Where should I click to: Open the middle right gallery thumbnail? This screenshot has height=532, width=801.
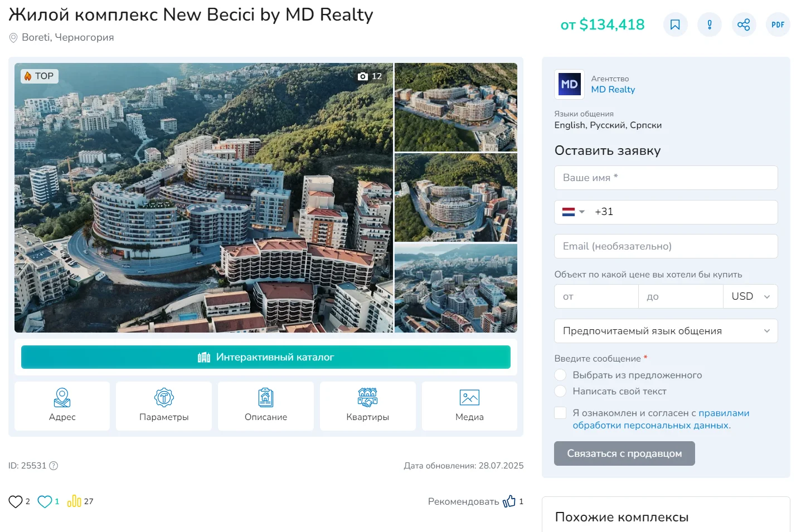coord(456,198)
